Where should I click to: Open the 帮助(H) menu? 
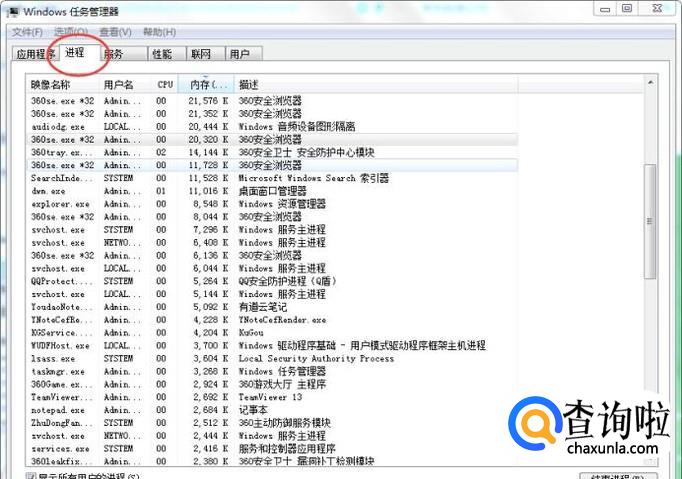coord(159,32)
